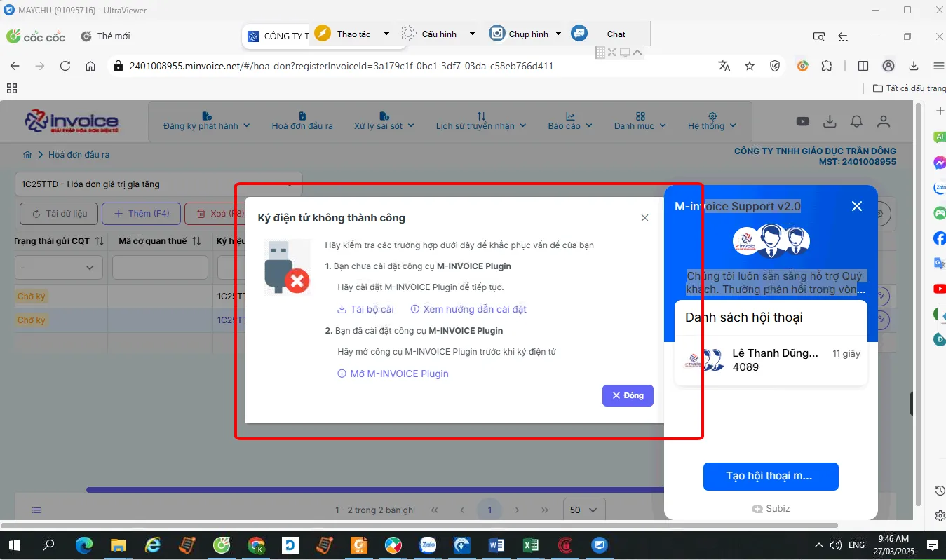Screen dimensions: 946x560
Task: Click the 'Mã cơ quan thuế' filter input
Action: pyautogui.click(x=161, y=267)
